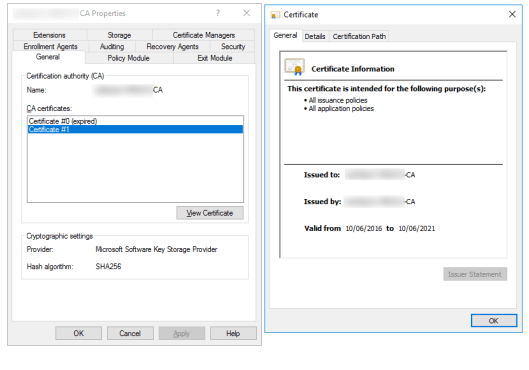Select the Enrollment Agents tab
Image resolution: width=529 pixels, height=370 pixels.
pyautogui.click(x=50, y=47)
